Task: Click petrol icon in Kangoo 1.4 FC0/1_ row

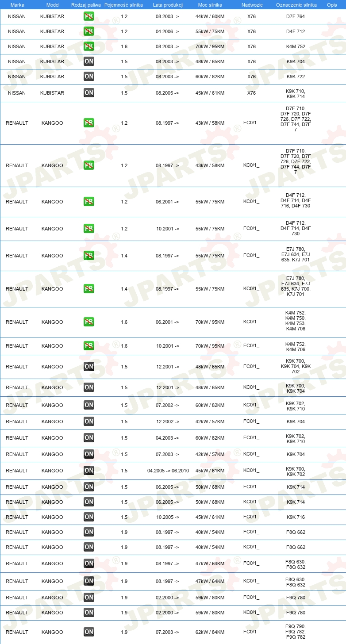Action: tap(89, 256)
